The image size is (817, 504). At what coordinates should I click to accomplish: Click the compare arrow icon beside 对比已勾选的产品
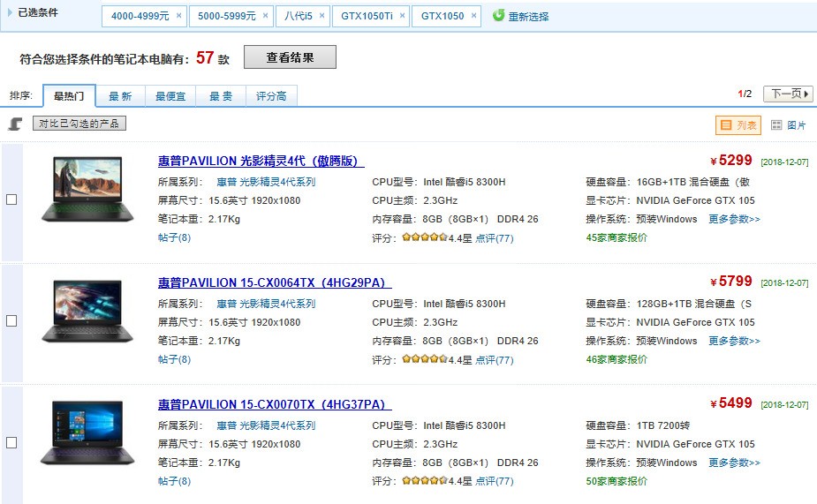coord(15,124)
